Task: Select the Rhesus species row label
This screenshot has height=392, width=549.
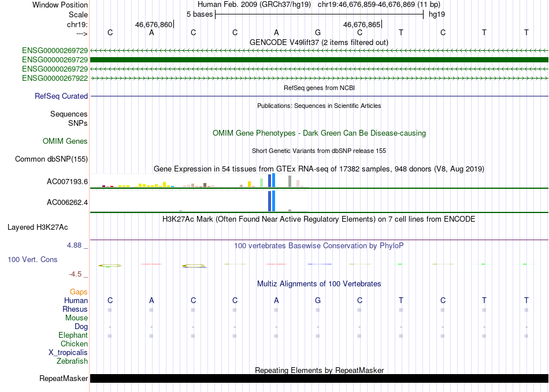Action: click(75, 309)
